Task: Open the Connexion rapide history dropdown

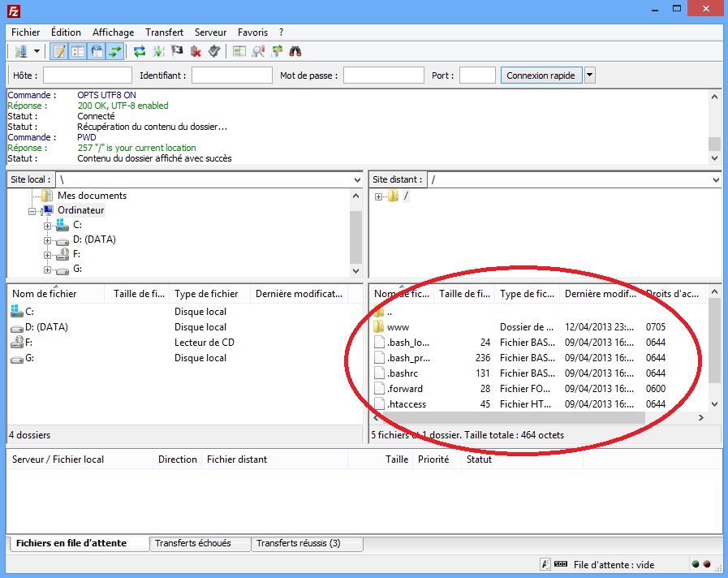Action: (x=590, y=75)
